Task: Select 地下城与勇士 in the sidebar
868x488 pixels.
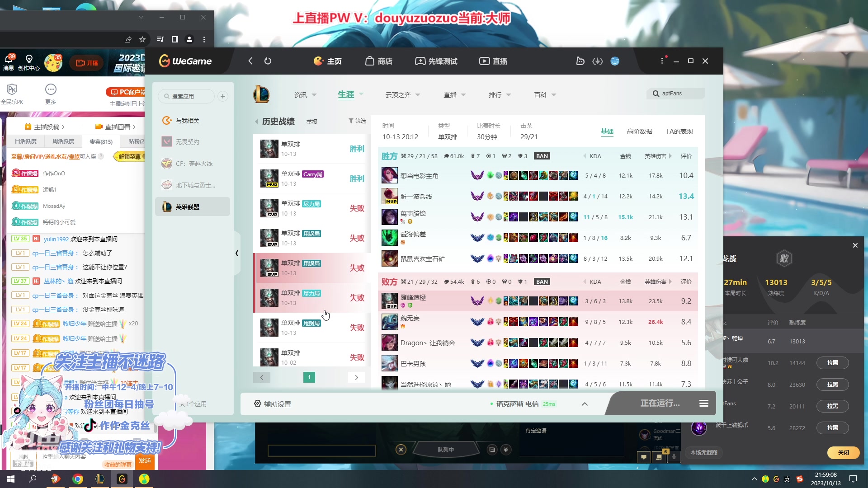Action: point(193,185)
